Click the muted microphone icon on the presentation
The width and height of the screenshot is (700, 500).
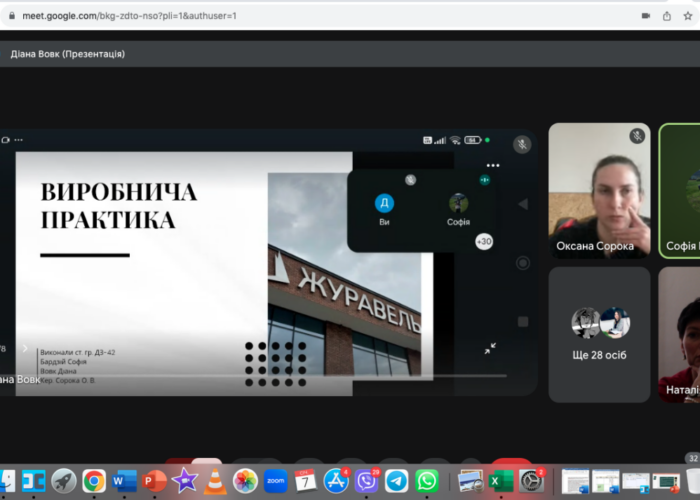[x=521, y=144]
